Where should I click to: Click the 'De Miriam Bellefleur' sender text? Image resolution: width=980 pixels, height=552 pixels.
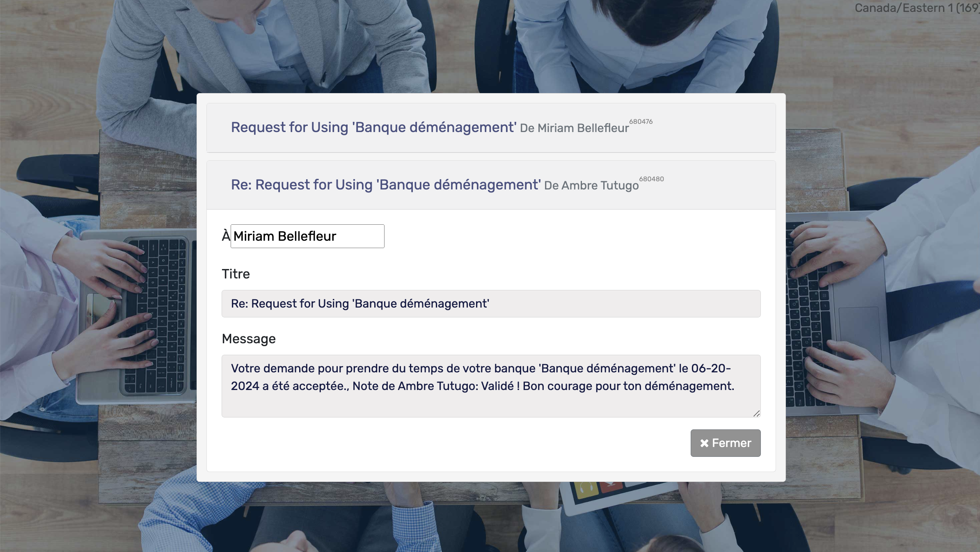(x=574, y=128)
